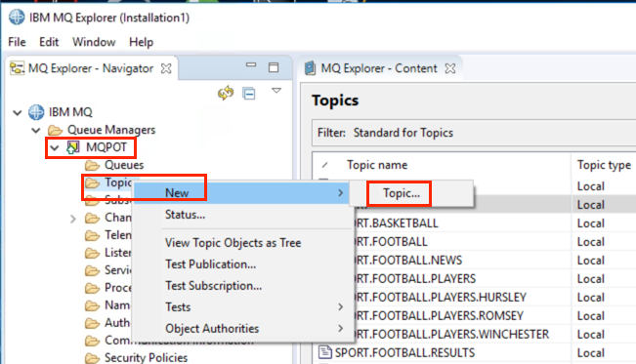Close the MQ Explorer - Content tab
Screen dimensions: 636x364
[450, 68]
